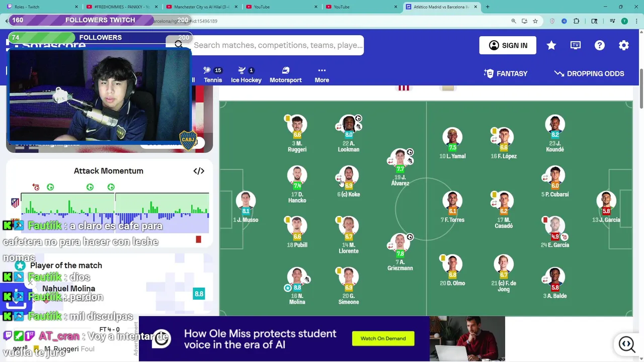Click the Watch On Demand ad button
The width and height of the screenshot is (644, 362).
(x=383, y=338)
